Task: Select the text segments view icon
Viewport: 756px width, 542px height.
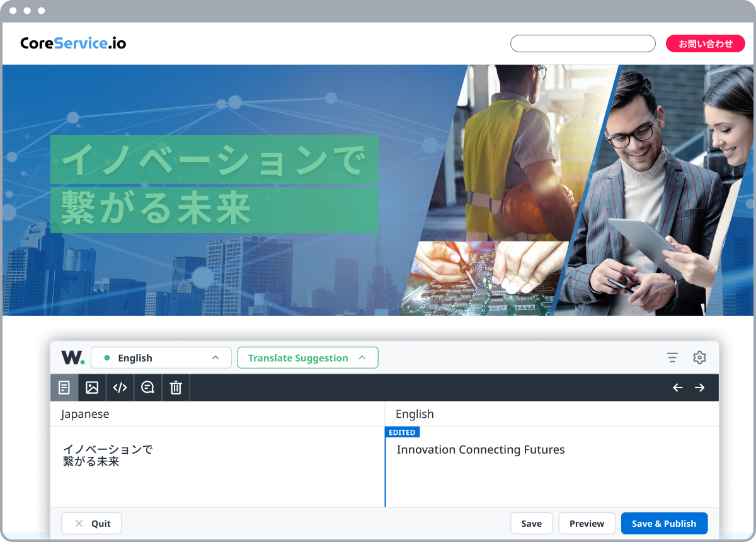Action: [x=64, y=387]
